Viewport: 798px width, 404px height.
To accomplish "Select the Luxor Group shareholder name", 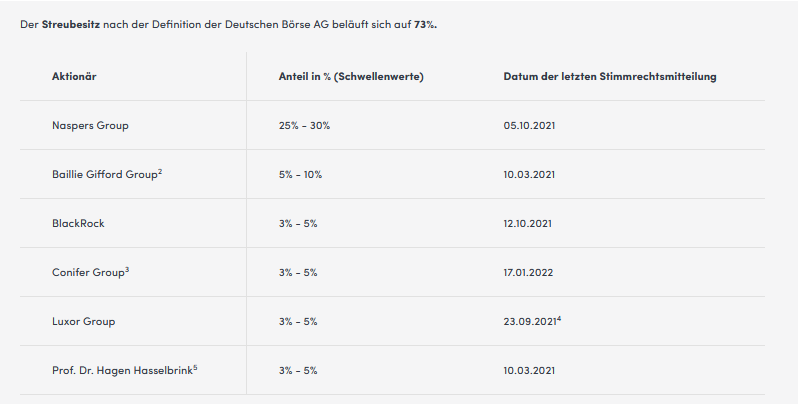I will tap(84, 322).
